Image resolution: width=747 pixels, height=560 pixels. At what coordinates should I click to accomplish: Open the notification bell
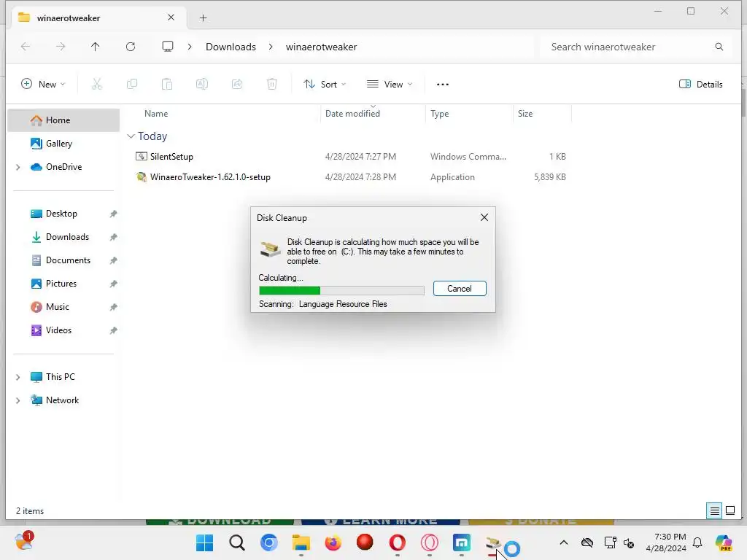click(x=697, y=542)
